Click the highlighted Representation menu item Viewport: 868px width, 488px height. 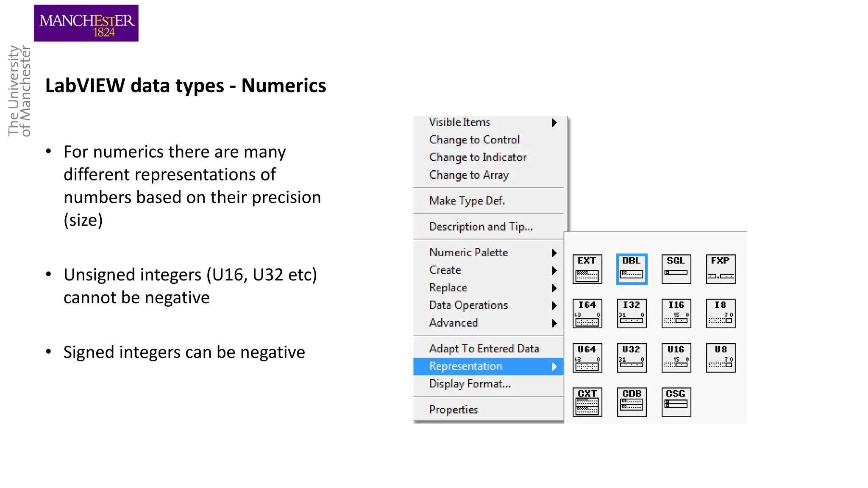(x=489, y=366)
